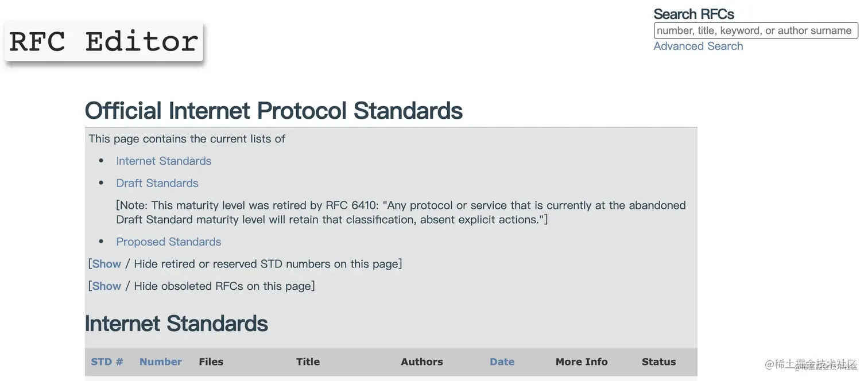
Task: Click the RFC Editor logo
Action: pos(104,41)
